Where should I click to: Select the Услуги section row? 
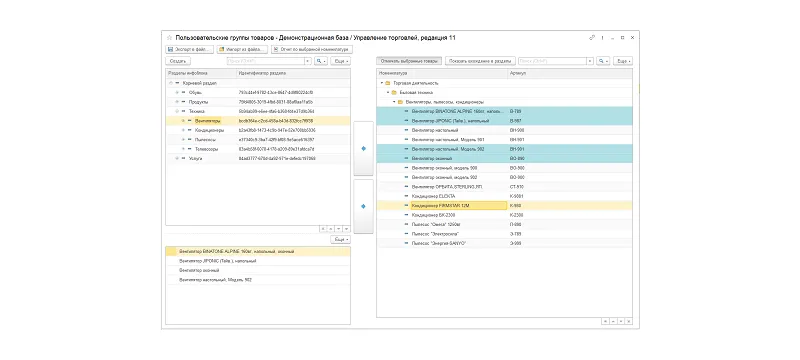coord(258,159)
